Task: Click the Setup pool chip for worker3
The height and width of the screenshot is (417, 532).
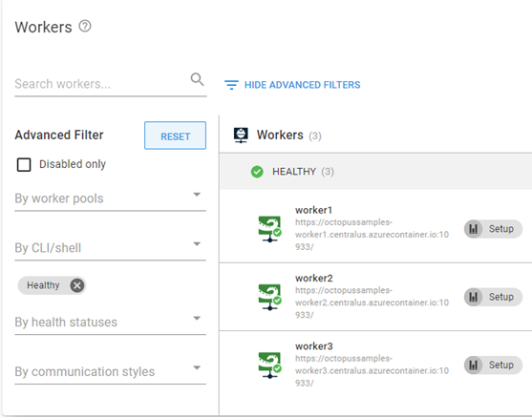Action: pos(493,365)
